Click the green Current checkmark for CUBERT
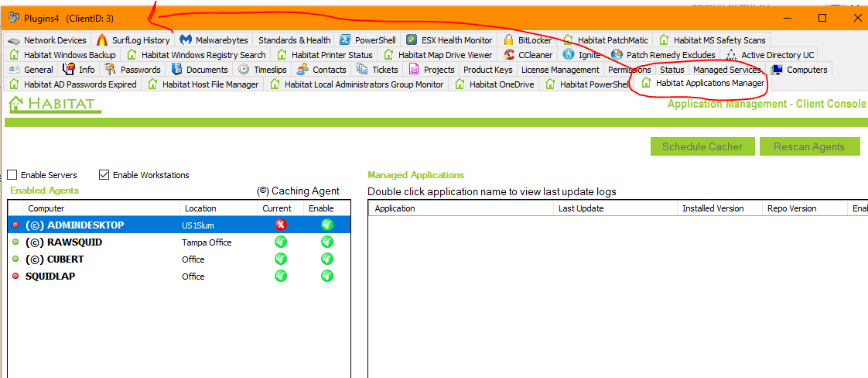The height and width of the screenshot is (378, 868). point(280,259)
